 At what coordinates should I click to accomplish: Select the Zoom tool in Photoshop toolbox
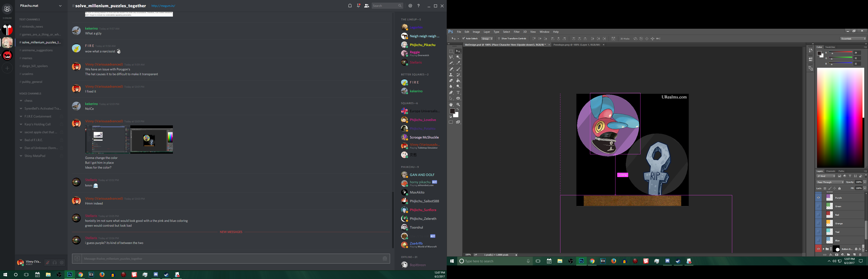coord(458,105)
